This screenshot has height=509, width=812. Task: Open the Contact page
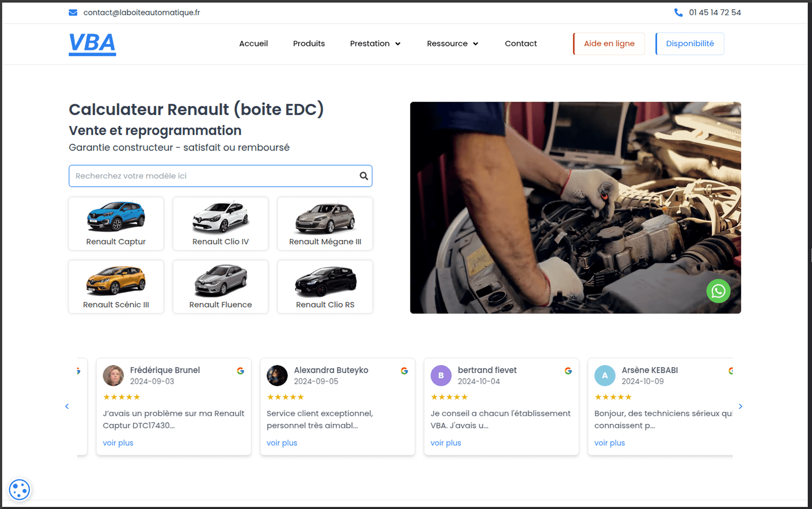(x=521, y=44)
